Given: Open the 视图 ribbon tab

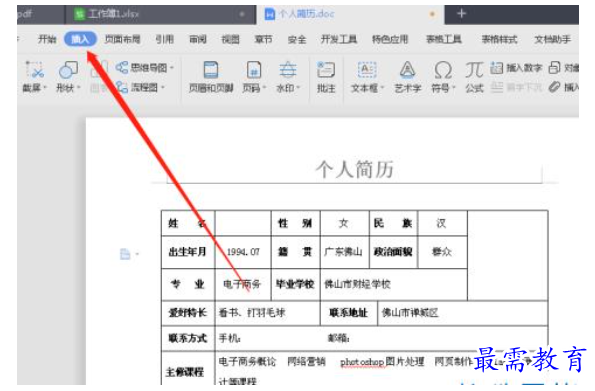Looking at the screenshot, I should point(230,39).
